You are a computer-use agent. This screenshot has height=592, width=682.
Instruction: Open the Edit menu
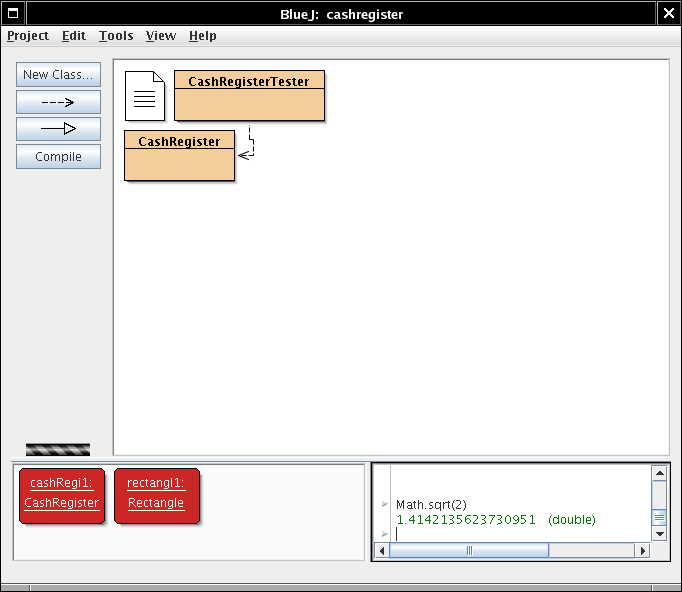tap(74, 36)
